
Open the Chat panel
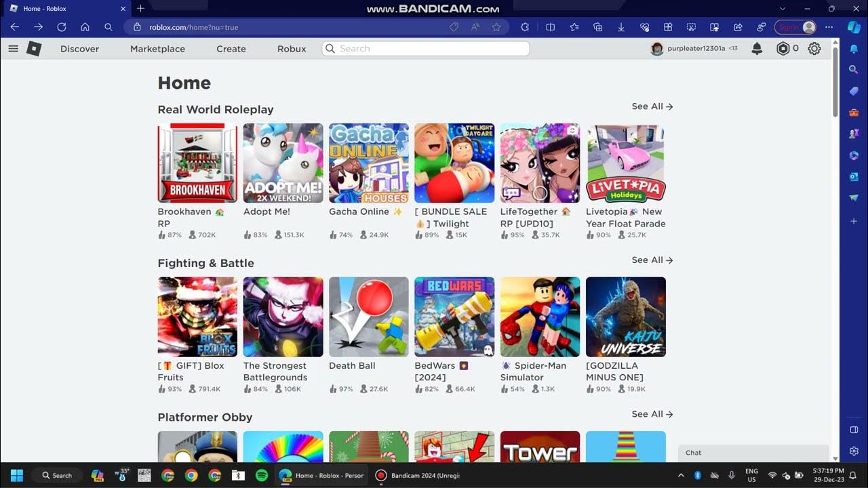(x=753, y=453)
